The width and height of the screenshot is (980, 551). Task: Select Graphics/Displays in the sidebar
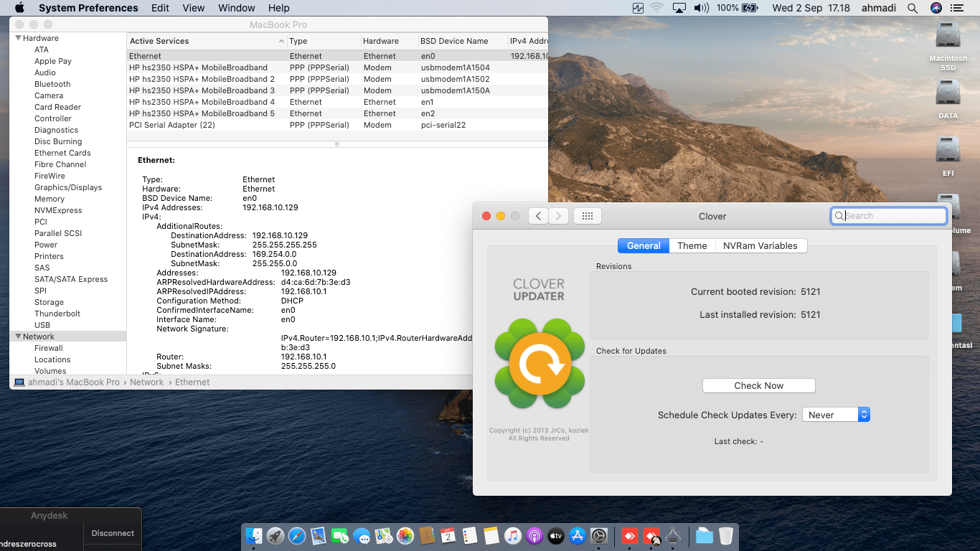pyautogui.click(x=68, y=187)
